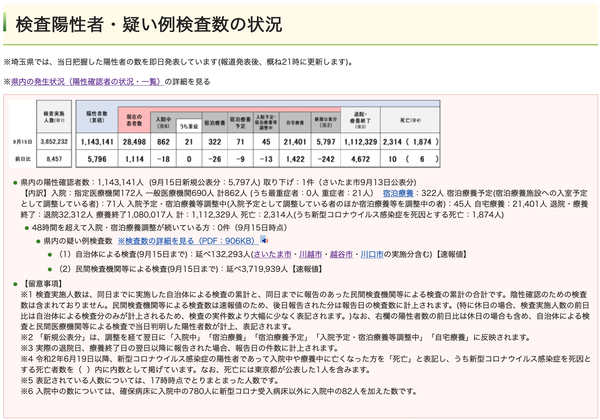Visit the 川口市 link

pyautogui.click(x=372, y=254)
